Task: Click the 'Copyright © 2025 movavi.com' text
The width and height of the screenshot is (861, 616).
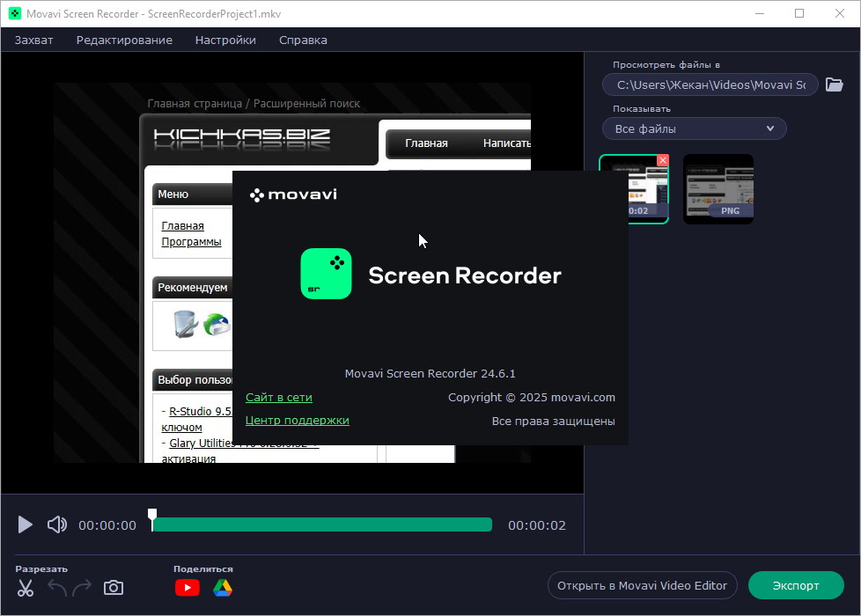Action: pos(532,397)
